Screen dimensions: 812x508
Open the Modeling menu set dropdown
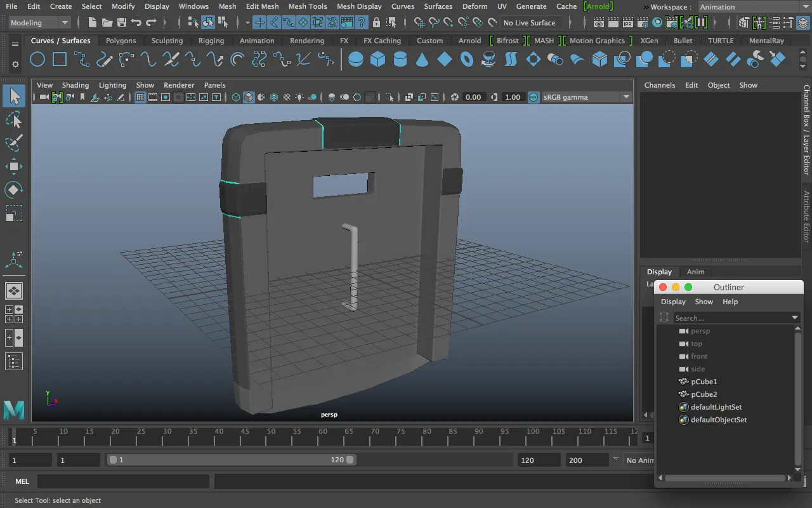pos(39,23)
